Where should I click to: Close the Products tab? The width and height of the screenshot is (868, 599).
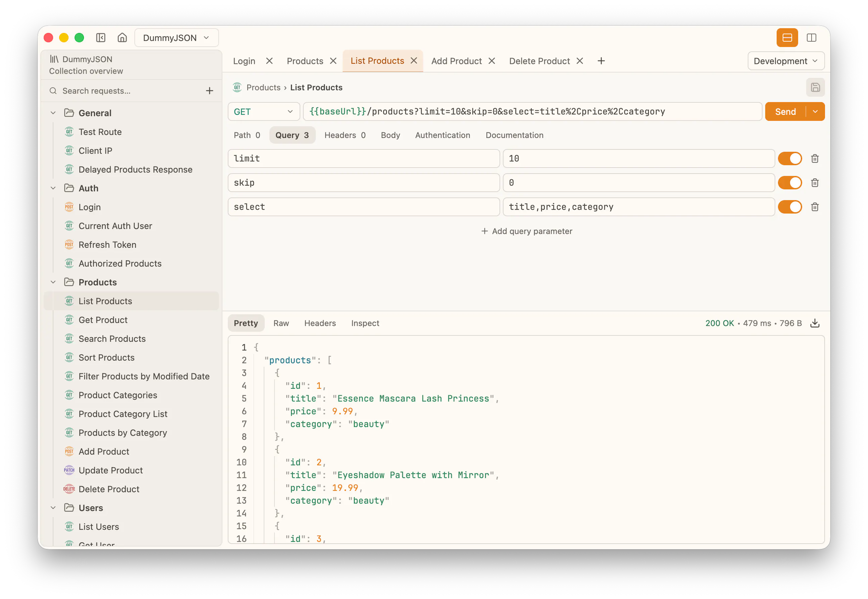333,61
